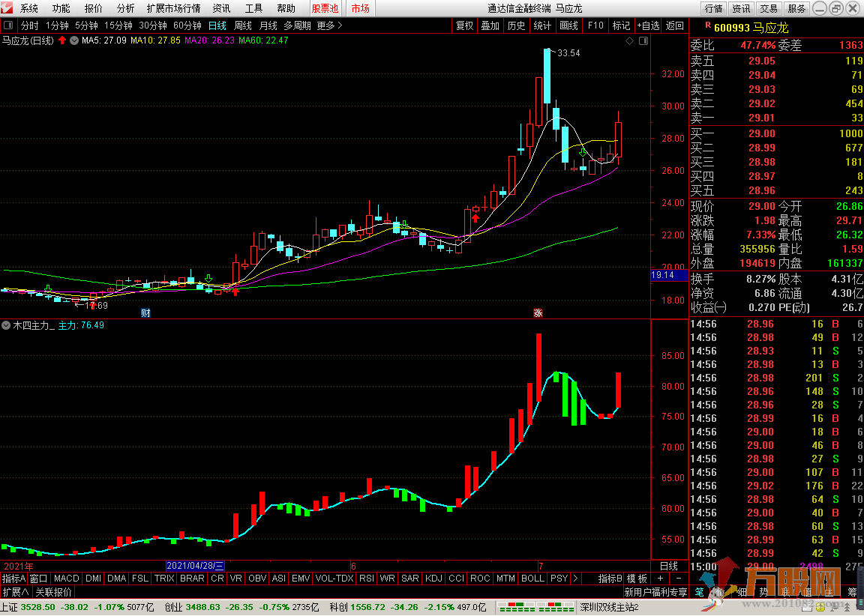This screenshot has width=864, height=616.
Task: Open the 资讯 menu
Action: (x=221, y=8)
